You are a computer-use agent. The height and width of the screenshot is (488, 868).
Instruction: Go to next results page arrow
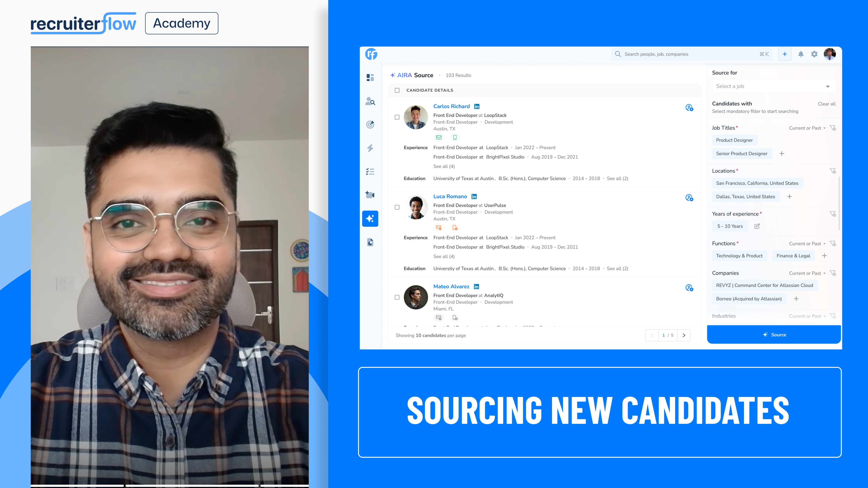coord(684,335)
